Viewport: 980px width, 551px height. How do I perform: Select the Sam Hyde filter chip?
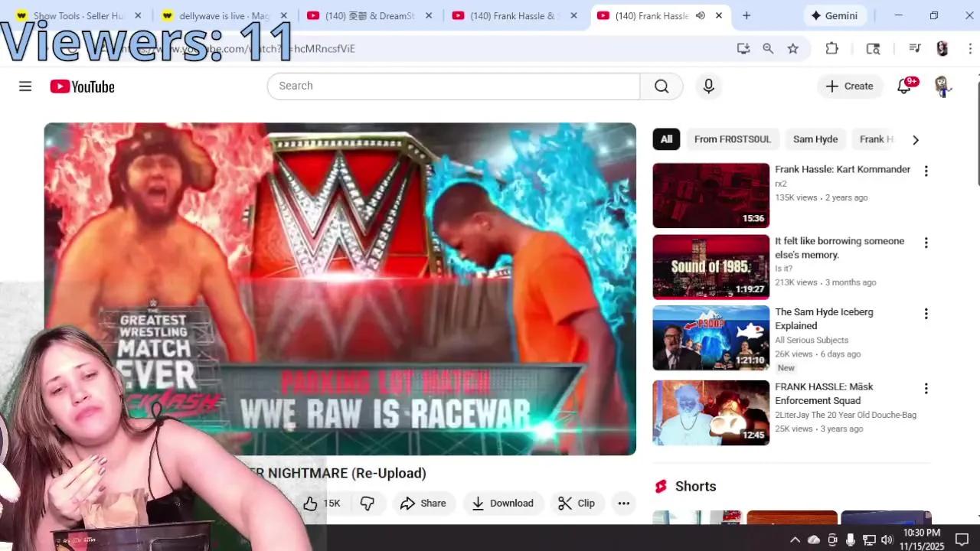[x=815, y=139]
